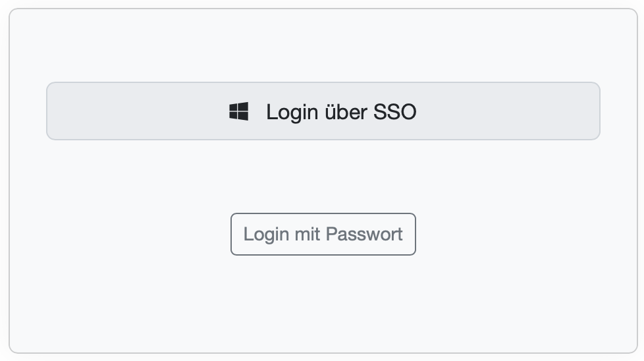Click the icon left of 'Login über SSO'
This screenshot has height=361, width=644.
pyautogui.click(x=239, y=111)
